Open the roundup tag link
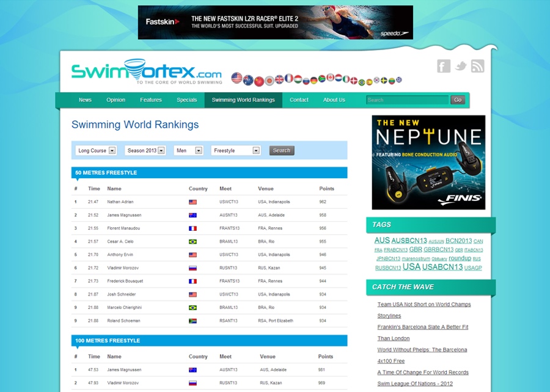This screenshot has height=392, width=550. (x=460, y=258)
